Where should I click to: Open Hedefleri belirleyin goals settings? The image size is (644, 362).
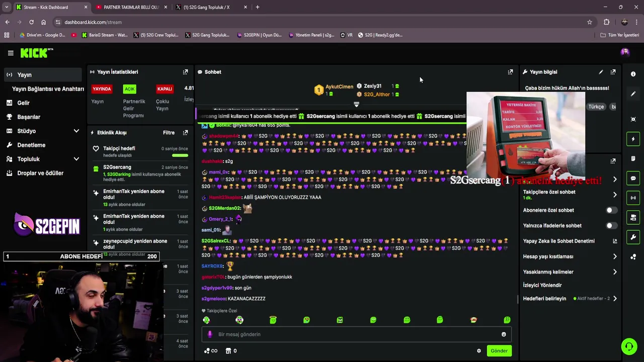(570, 299)
